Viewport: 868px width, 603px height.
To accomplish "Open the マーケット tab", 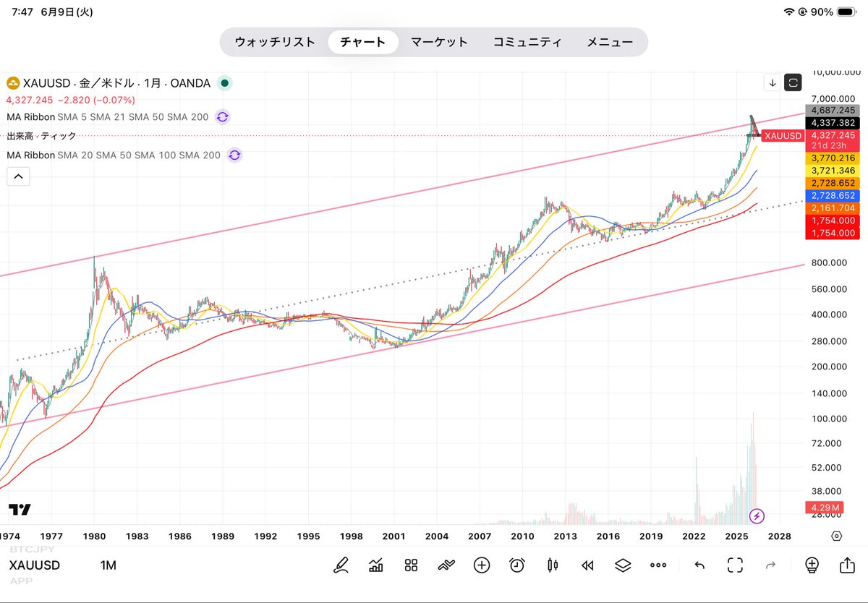I will [x=440, y=42].
